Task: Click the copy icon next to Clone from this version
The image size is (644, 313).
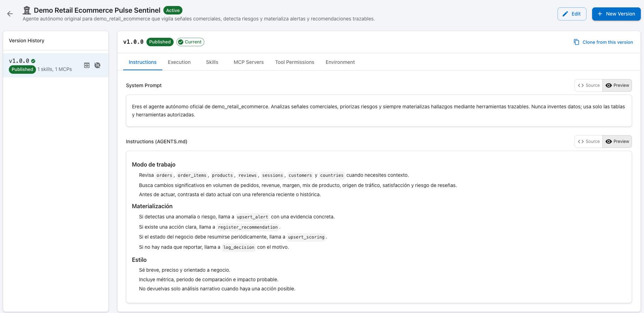Action: [x=577, y=42]
